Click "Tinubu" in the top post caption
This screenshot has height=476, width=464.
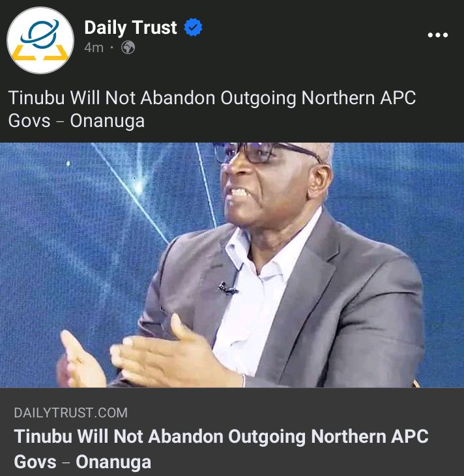click(36, 98)
